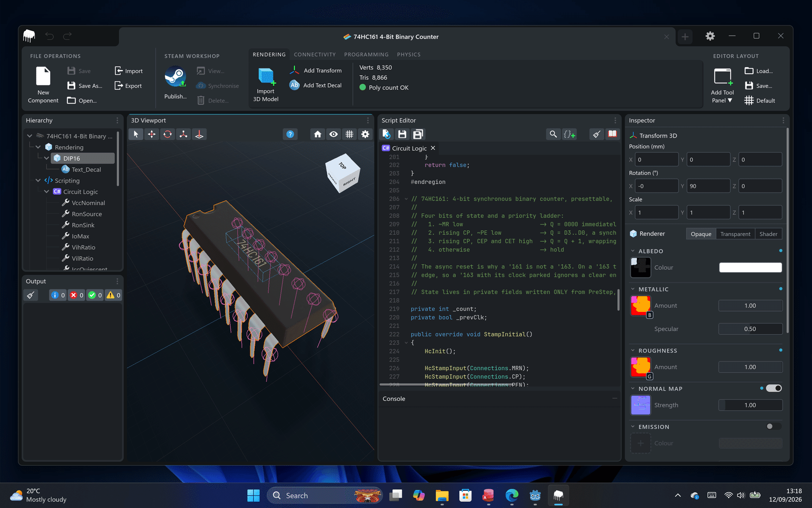812x508 pixels.
Task: Collapse the ALBEDO section
Action: point(633,251)
